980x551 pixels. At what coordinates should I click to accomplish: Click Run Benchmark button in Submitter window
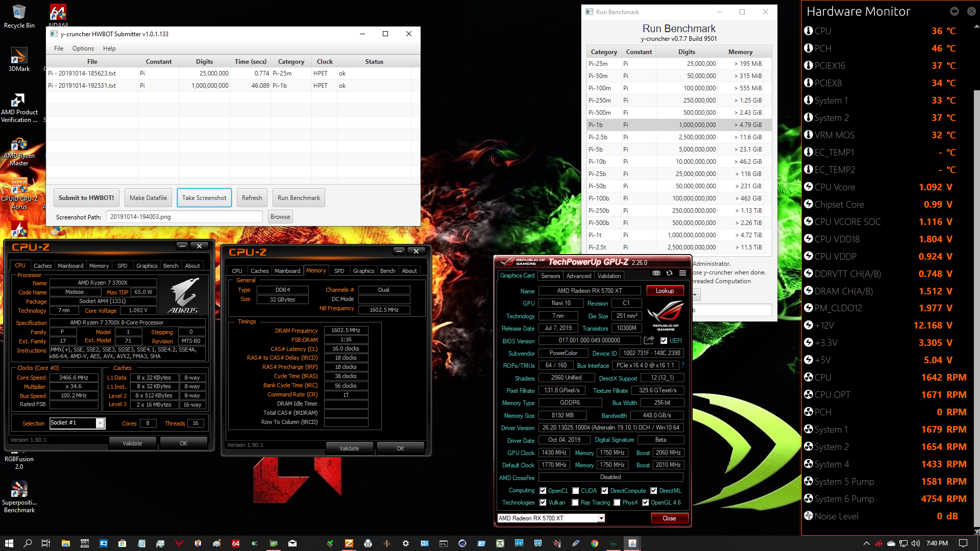pos(299,198)
